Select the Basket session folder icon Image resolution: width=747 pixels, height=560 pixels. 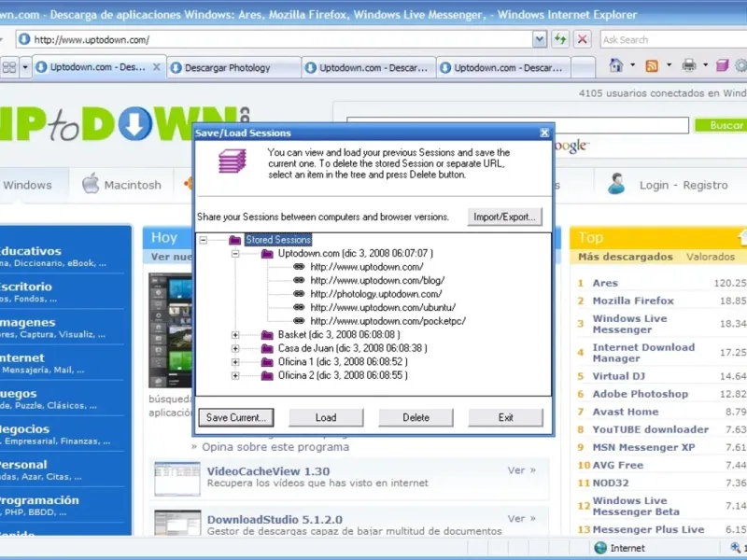click(x=267, y=335)
